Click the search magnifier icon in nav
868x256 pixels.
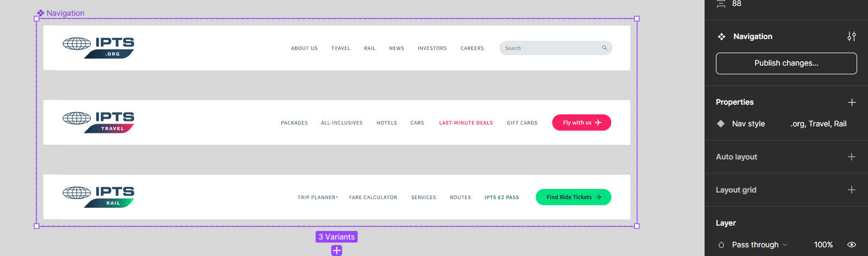(x=605, y=48)
